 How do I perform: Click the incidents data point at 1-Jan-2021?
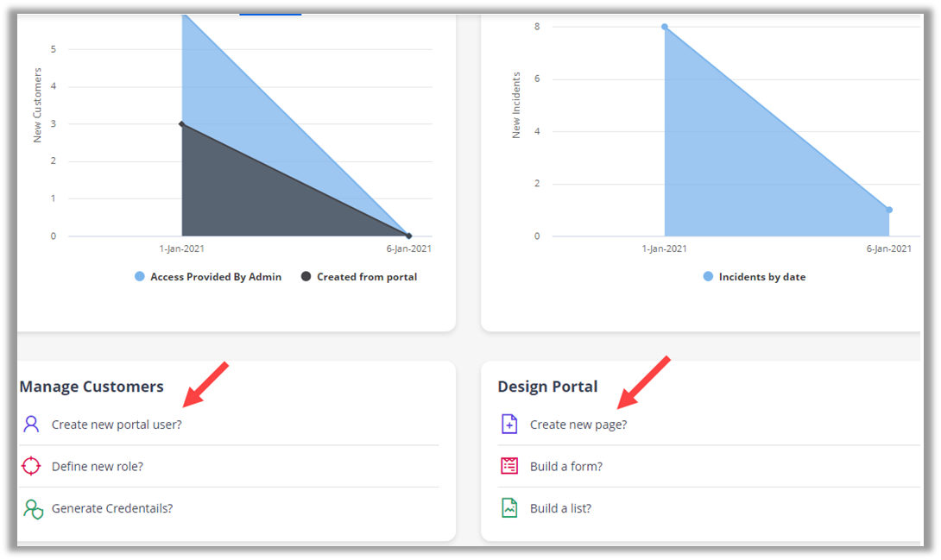click(x=665, y=27)
